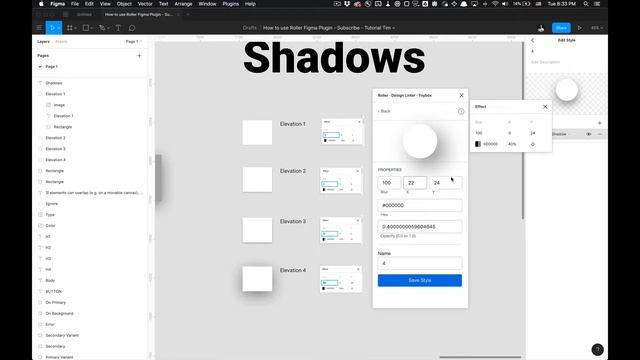
Task: Click the Y offset input showing 24
Action: pos(446,183)
